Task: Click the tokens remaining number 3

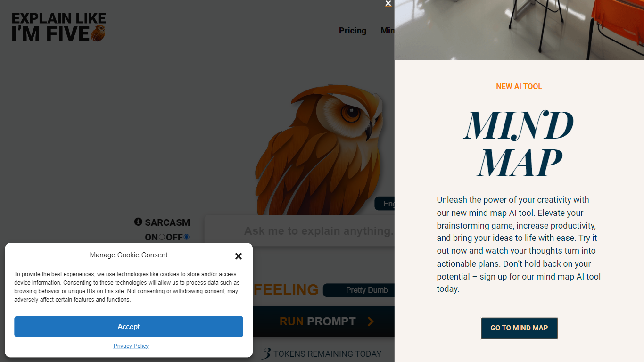Action: 266,354
